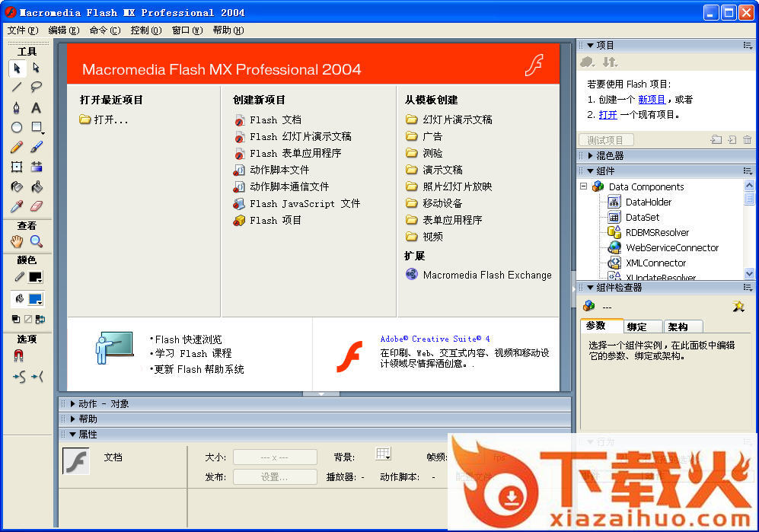Select the Text tool
Screen dimensions: 759x532
[37, 107]
